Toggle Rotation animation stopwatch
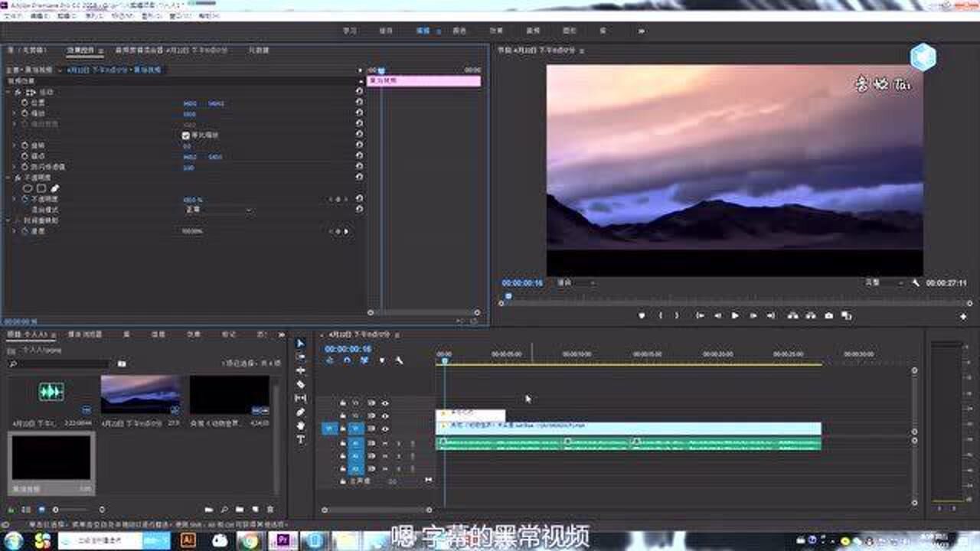The height and width of the screenshot is (551, 980). click(x=24, y=145)
